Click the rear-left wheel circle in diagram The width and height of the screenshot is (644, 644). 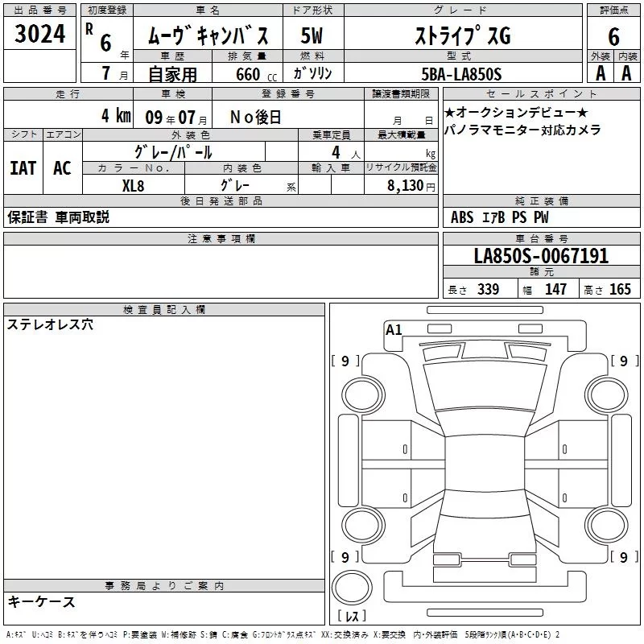click(363, 526)
